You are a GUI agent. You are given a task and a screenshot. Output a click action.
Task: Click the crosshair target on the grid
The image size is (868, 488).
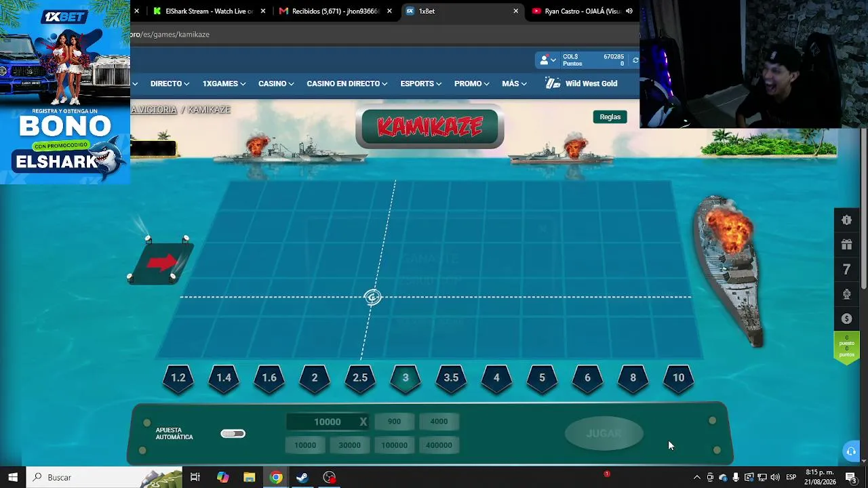tap(372, 297)
